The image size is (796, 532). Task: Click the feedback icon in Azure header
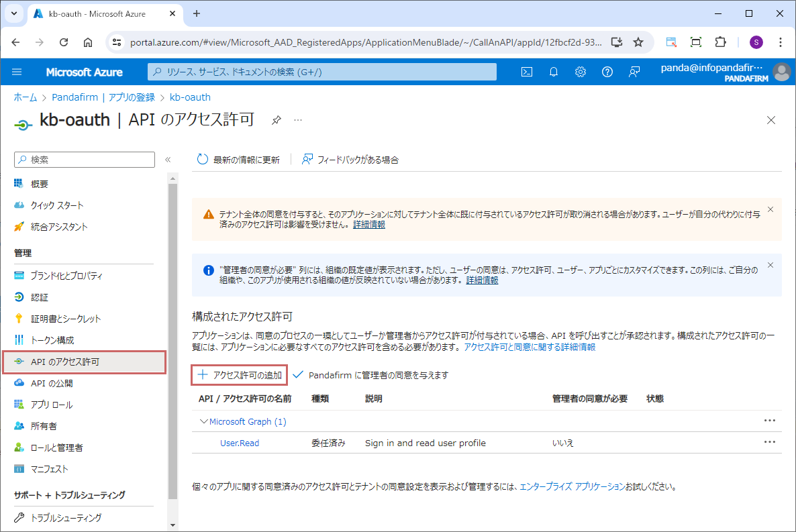coord(634,72)
